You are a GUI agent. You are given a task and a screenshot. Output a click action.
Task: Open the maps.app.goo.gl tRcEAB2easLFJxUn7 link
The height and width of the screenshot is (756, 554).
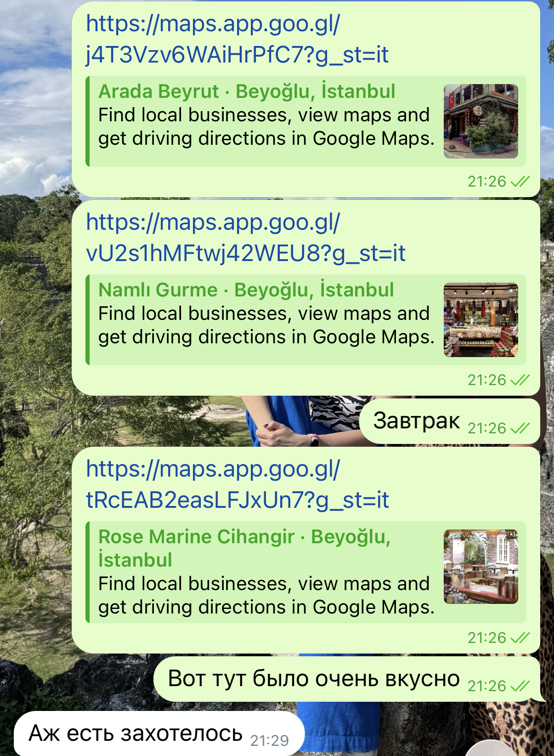click(237, 485)
